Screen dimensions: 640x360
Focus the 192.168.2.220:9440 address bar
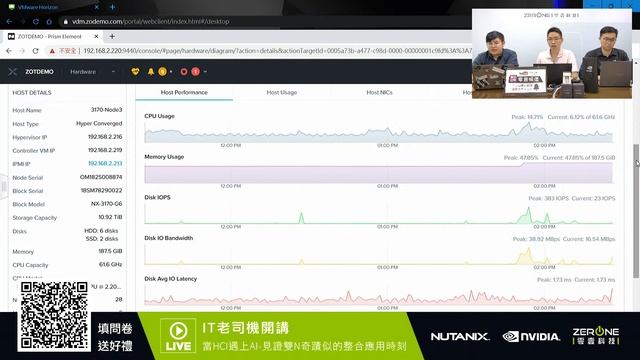click(277, 51)
